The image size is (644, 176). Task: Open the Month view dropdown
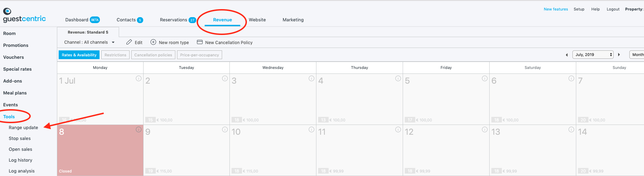637,55
